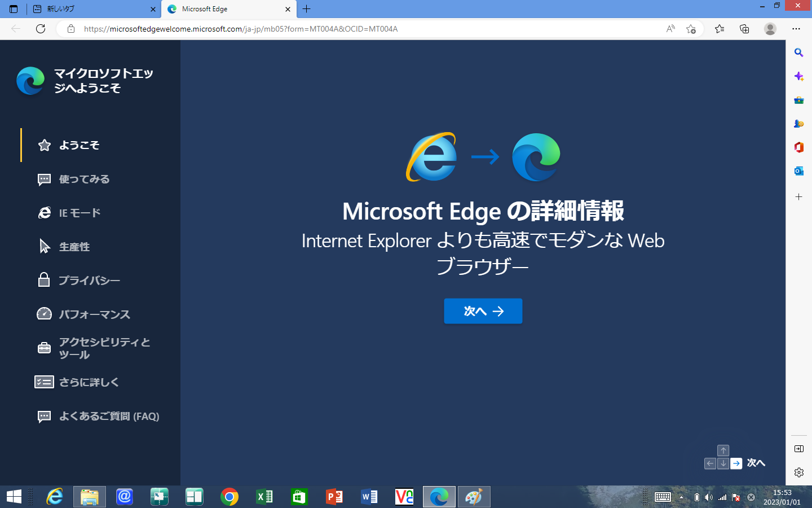Click 次へ text beside arrow keys
Image resolution: width=812 pixels, height=508 pixels.
click(x=756, y=463)
